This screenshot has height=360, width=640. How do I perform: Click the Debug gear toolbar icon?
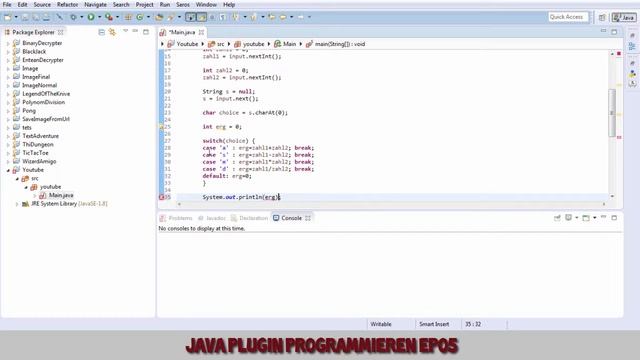pos(73,17)
